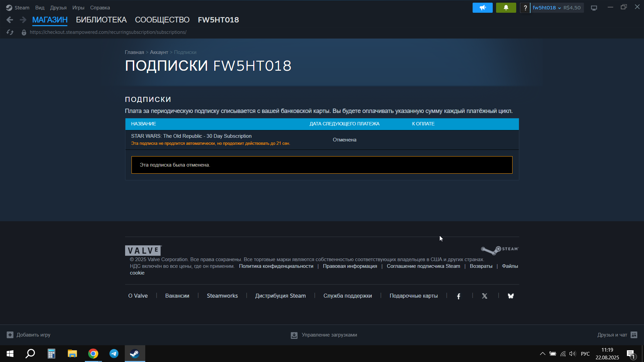The image size is (644, 362).
Task: Switch to СООБЩЕСТВО tab
Action: [162, 20]
